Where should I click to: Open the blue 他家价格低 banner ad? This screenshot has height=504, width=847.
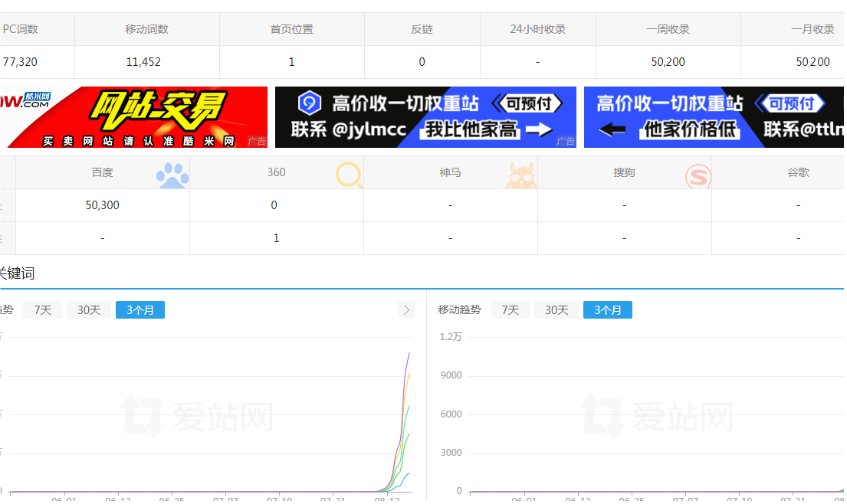click(x=714, y=117)
